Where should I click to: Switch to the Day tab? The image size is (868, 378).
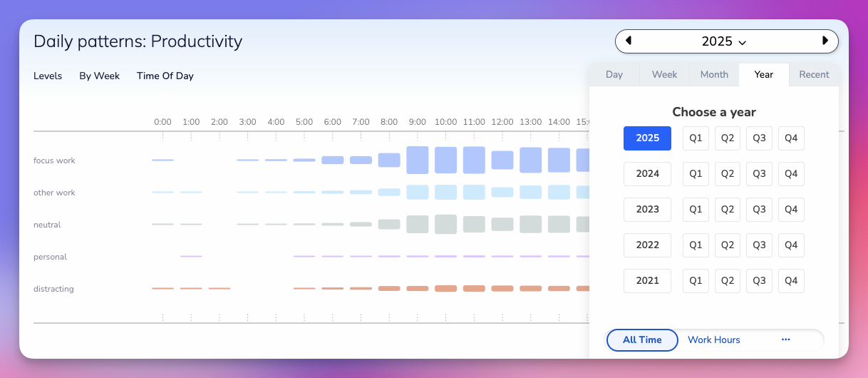pyautogui.click(x=614, y=75)
